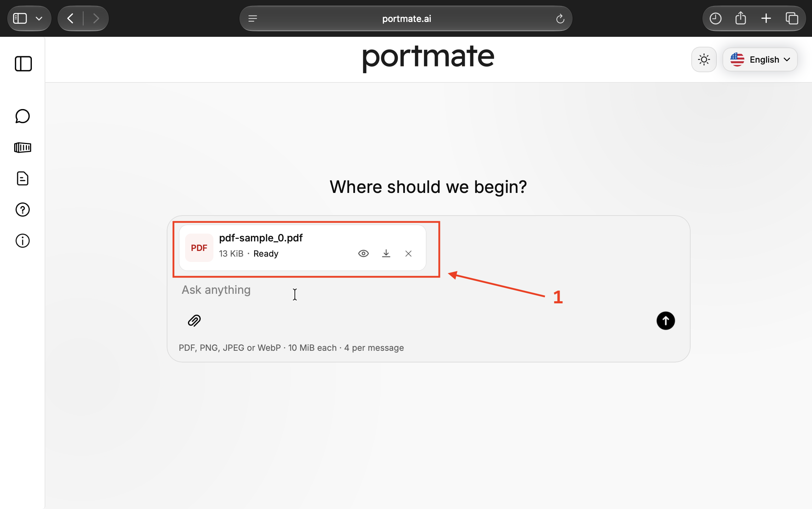This screenshot has width=812, height=509.
Task: Open a new Safari tab
Action: click(x=766, y=18)
